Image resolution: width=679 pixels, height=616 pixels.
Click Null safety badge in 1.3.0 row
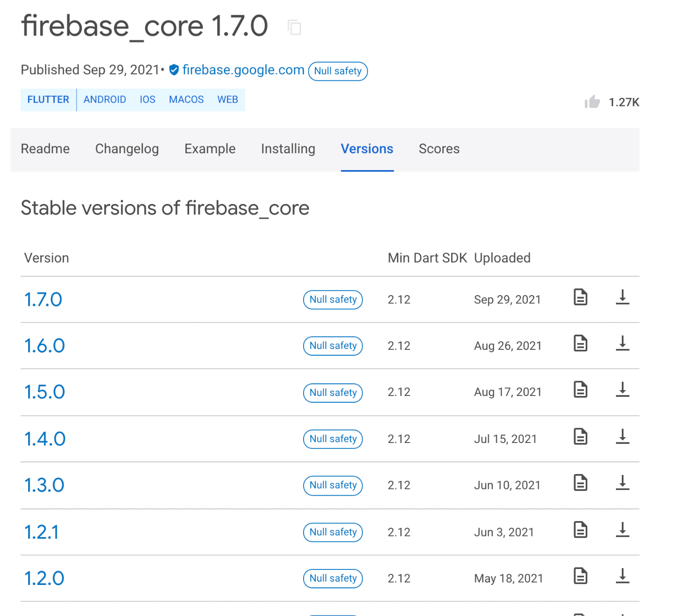pyautogui.click(x=333, y=485)
